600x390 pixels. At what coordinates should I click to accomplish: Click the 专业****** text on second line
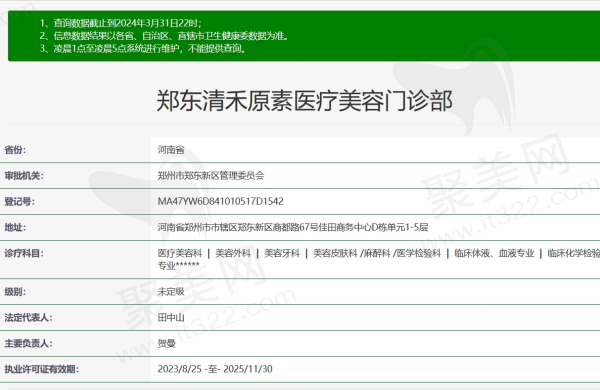178,266
